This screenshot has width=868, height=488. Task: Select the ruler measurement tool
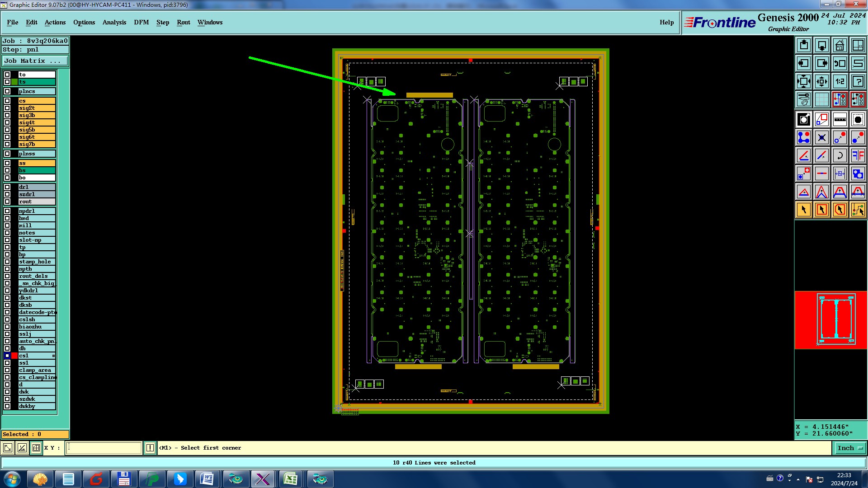840,119
